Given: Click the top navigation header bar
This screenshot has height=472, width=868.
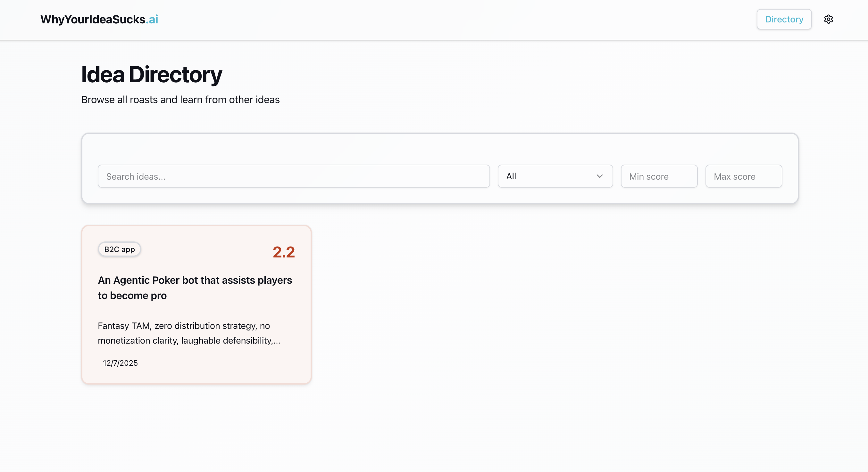Looking at the screenshot, I should click(x=438, y=19).
